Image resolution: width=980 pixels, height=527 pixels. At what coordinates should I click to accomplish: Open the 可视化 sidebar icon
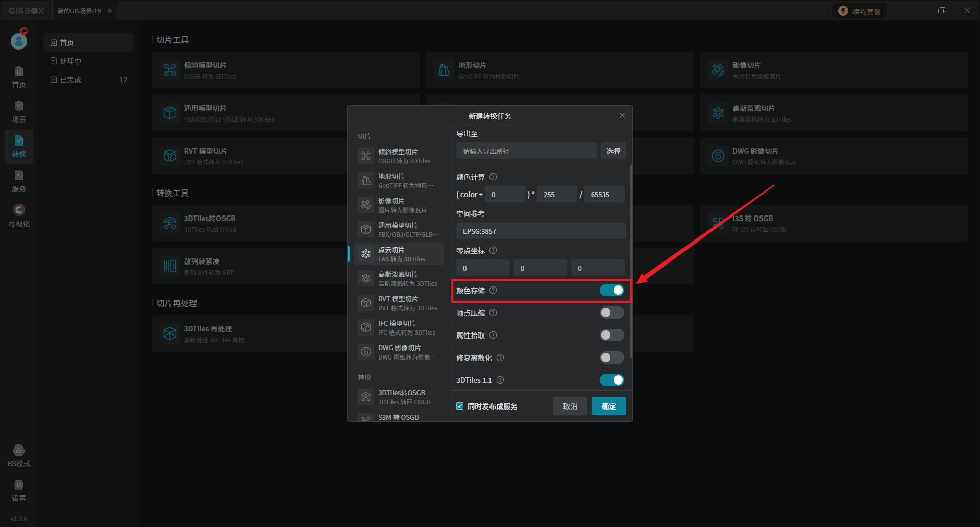pos(19,215)
